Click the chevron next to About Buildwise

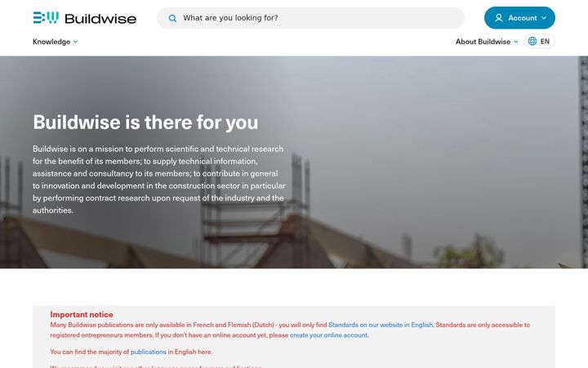point(515,42)
